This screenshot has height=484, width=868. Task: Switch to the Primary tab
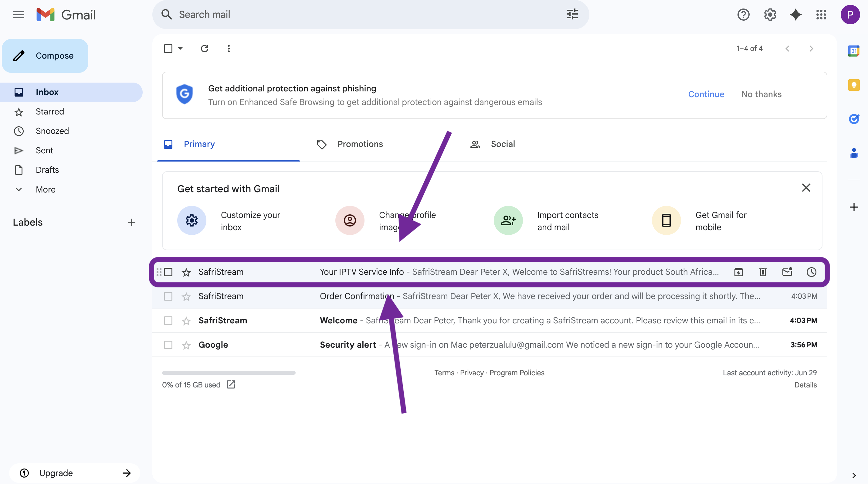(x=229, y=144)
